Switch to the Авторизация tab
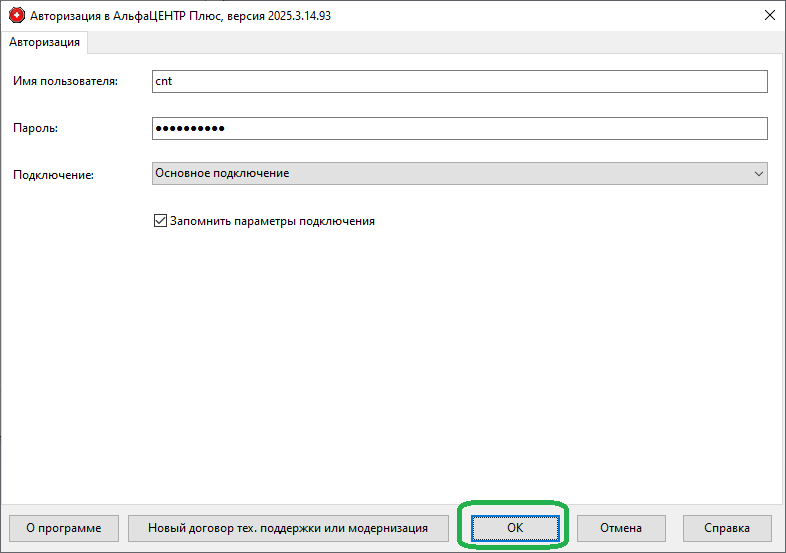786x553 pixels. 44,42
